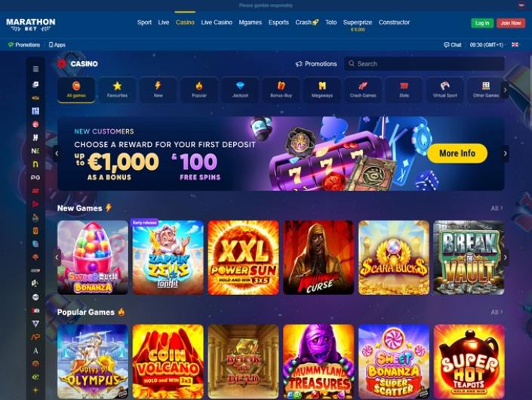This screenshot has height=400, width=532.
Task: Select the Favourites star category
Action: click(117, 90)
